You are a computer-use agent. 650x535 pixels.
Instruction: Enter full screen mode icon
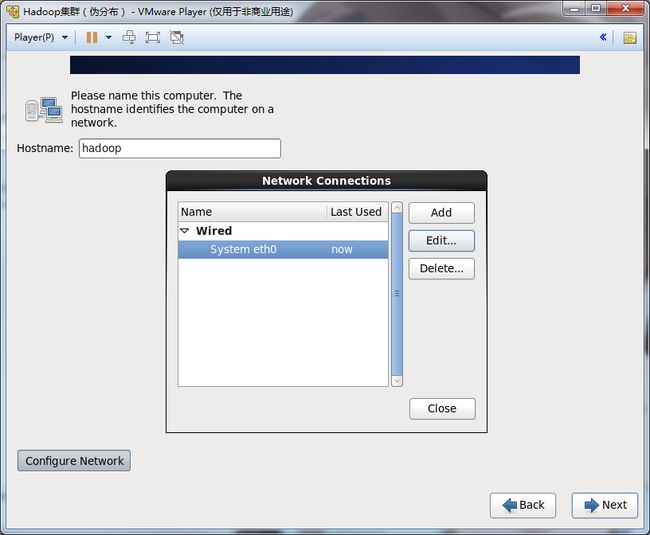(x=153, y=37)
